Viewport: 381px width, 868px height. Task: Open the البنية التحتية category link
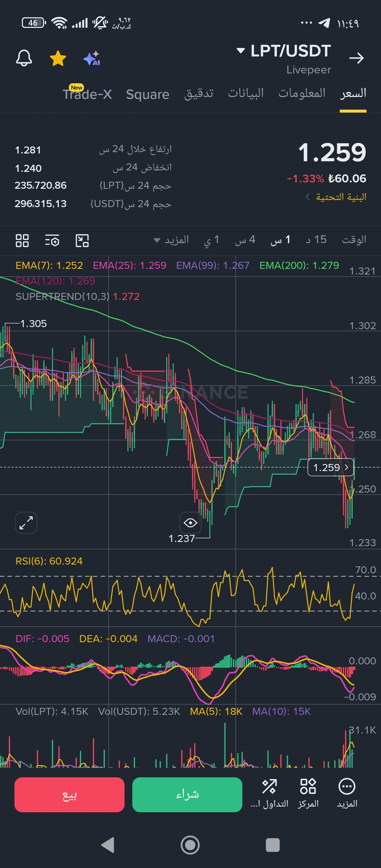[336, 197]
